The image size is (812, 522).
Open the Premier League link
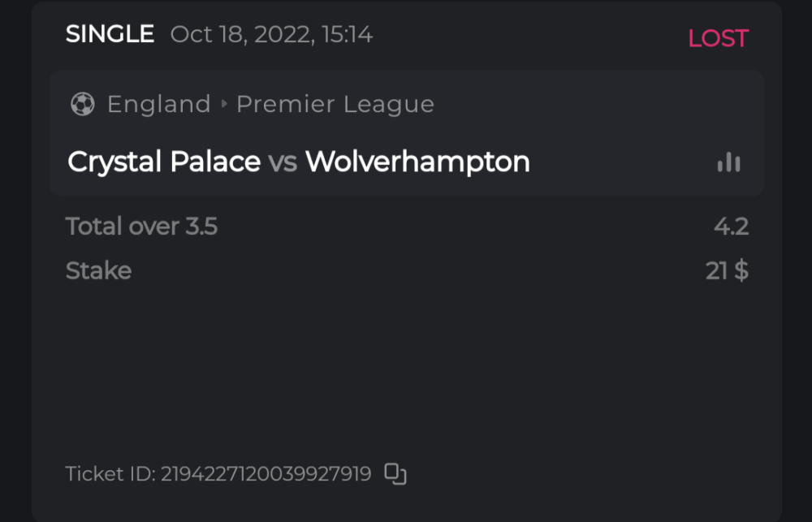point(335,104)
